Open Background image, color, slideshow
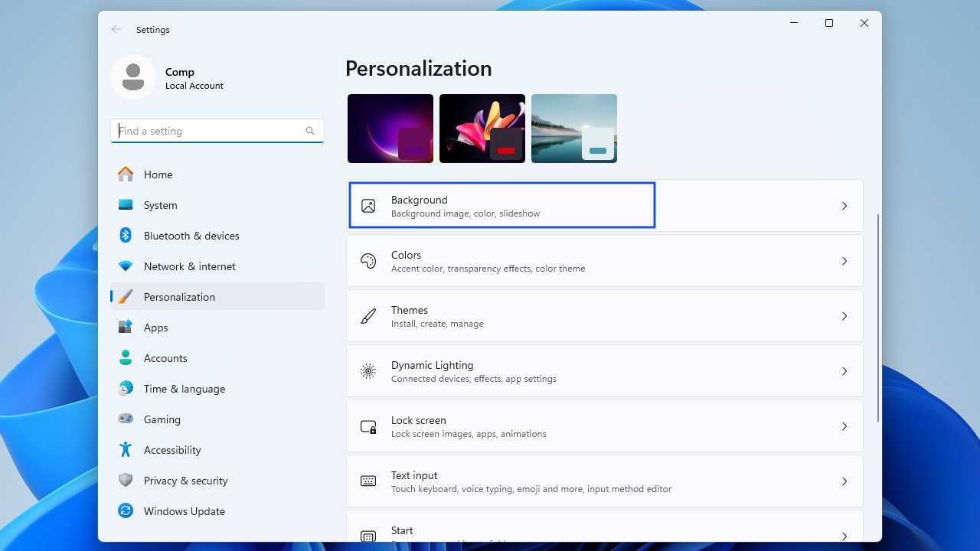Viewport: 980px width, 551px height. [605, 206]
